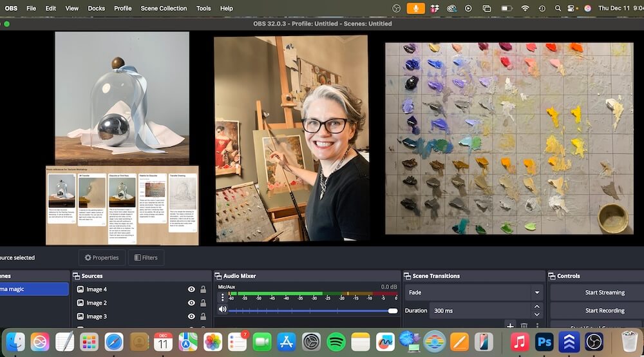Mute the Mic/Aux speaker icon
This screenshot has width=644, height=357.
(x=223, y=310)
